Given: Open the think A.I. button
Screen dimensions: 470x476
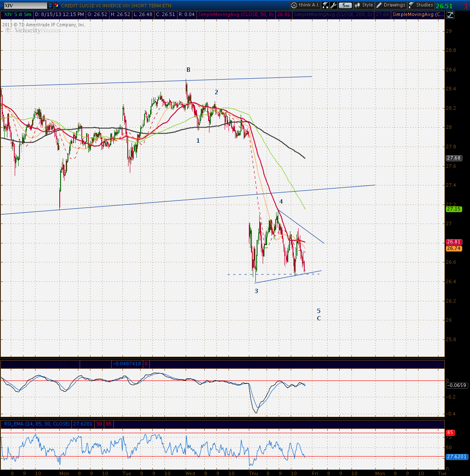Looking at the screenshot, I should point(305,5).
